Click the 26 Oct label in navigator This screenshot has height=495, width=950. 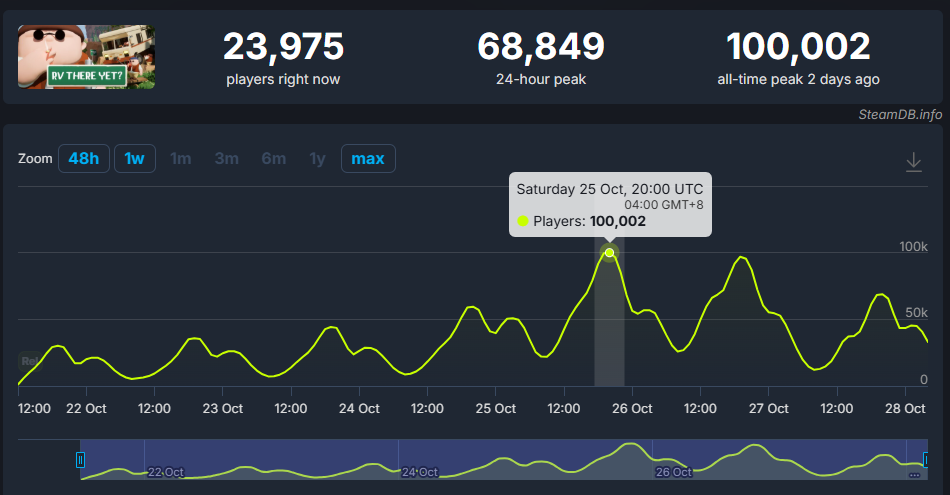pyautogui.click(x=673, y=471)
